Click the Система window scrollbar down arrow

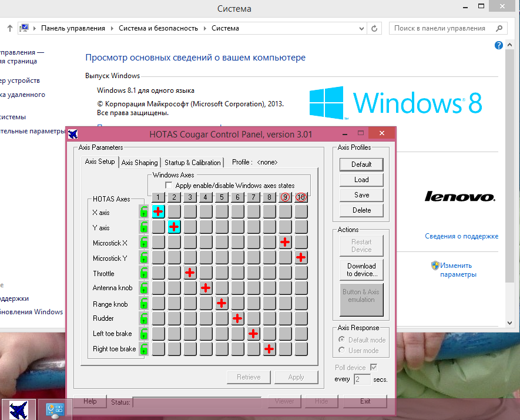[x=510, y=323]
